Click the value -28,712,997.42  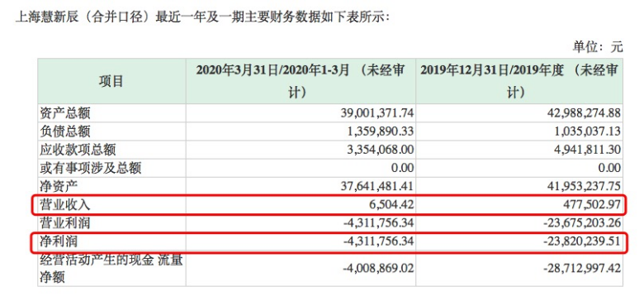(x=582, y=269)
